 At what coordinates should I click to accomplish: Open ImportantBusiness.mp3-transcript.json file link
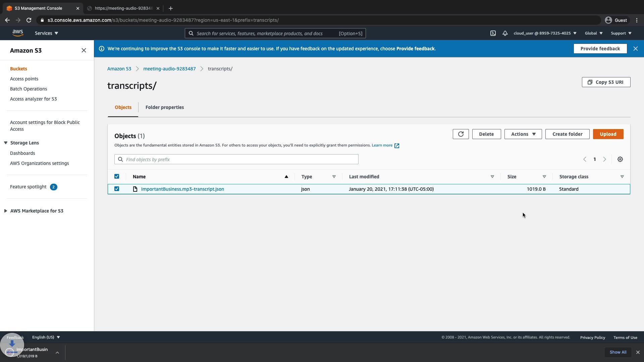click(182, 189)
